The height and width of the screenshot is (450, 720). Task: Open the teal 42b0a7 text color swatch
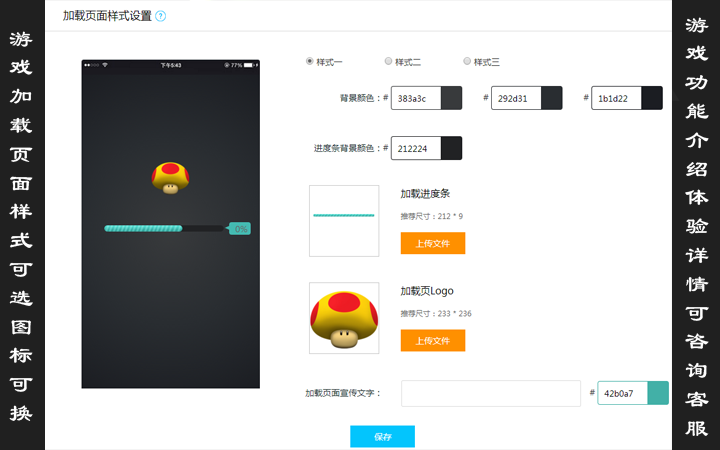658,393
